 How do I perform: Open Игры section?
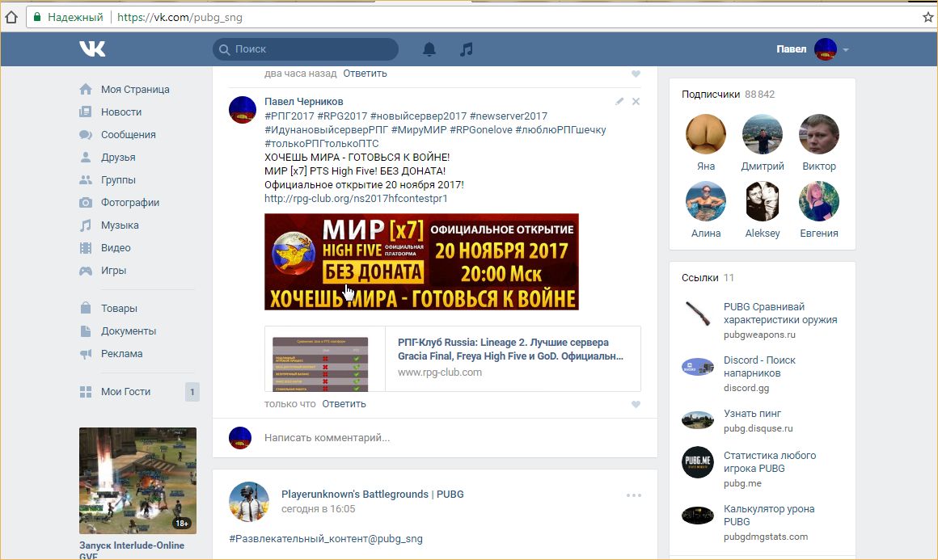point(114,271)
